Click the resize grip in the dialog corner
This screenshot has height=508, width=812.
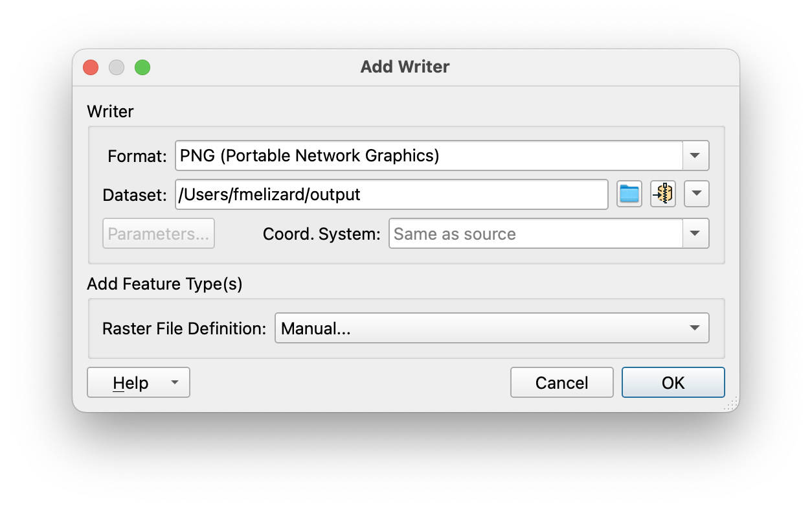(730, 404)
